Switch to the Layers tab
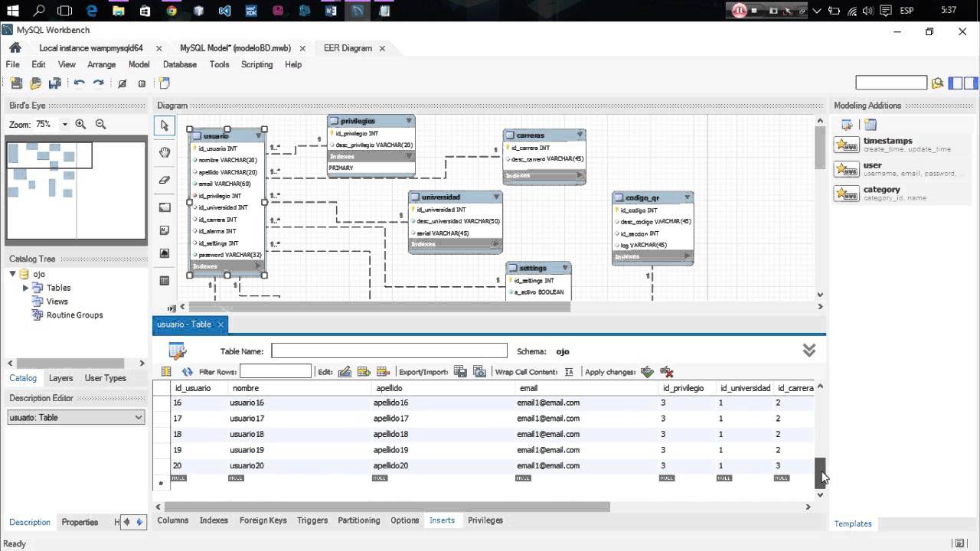 tap(60, 378)
